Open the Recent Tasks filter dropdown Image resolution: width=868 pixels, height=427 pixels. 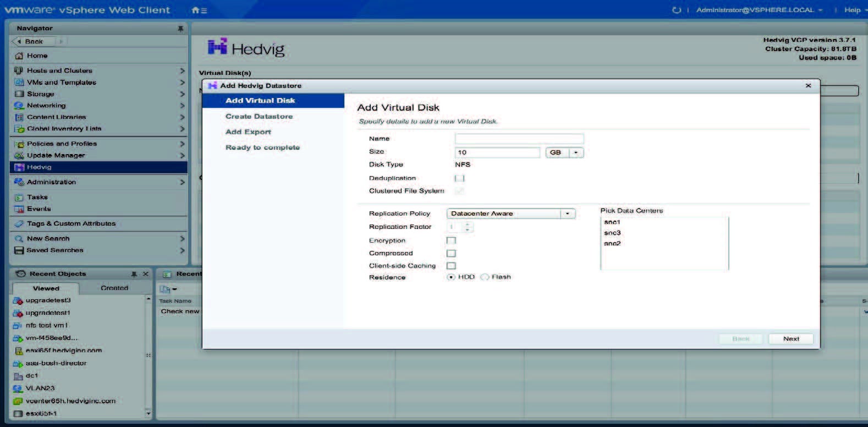168,289
